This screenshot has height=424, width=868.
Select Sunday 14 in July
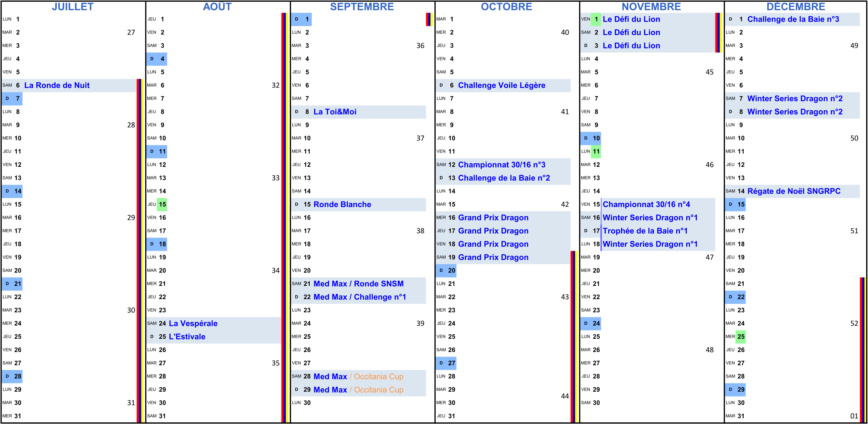12,191
